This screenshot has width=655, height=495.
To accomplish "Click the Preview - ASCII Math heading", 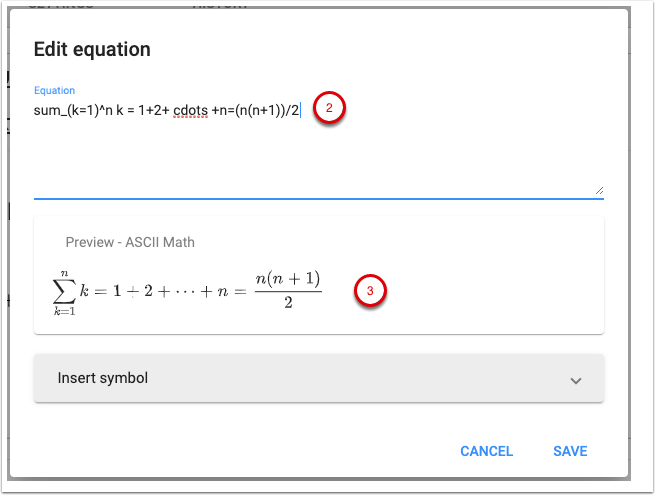I will pyautogui.click(x=129, y=242).
